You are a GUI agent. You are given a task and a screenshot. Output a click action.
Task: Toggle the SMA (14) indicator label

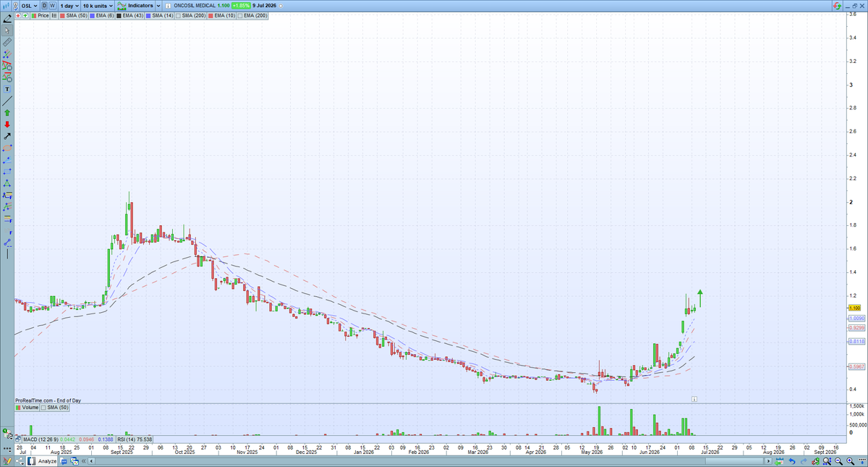click(x=159, y=15)
